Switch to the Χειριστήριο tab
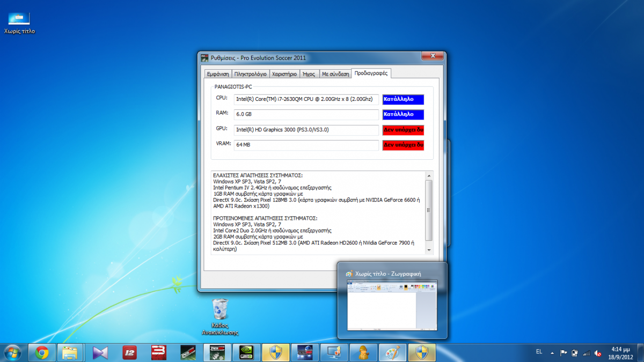The height and width of the screenshot is (362, 644). (x=284, y=74)
